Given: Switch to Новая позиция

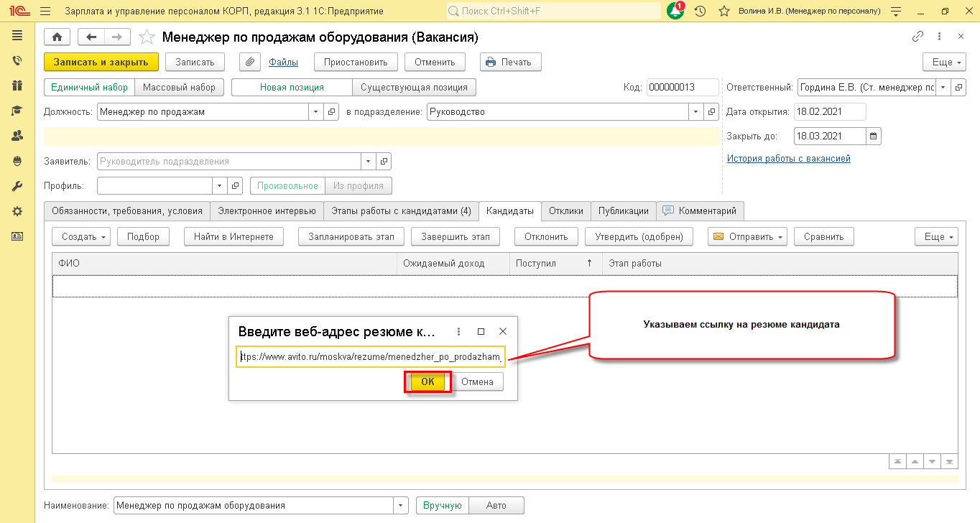Looking at the screenshot, I should (x=292, y=88).
